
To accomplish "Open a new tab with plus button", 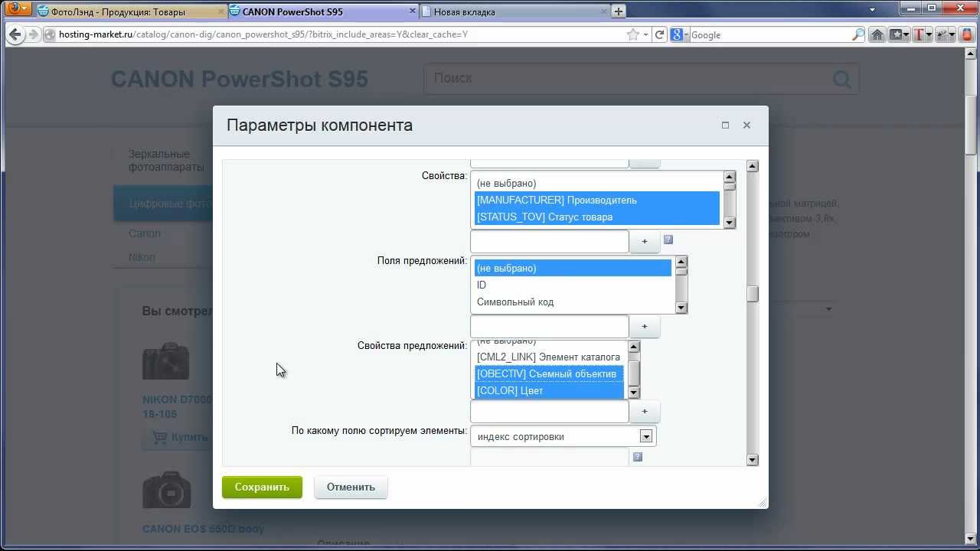I will click(x=618, y=11).
